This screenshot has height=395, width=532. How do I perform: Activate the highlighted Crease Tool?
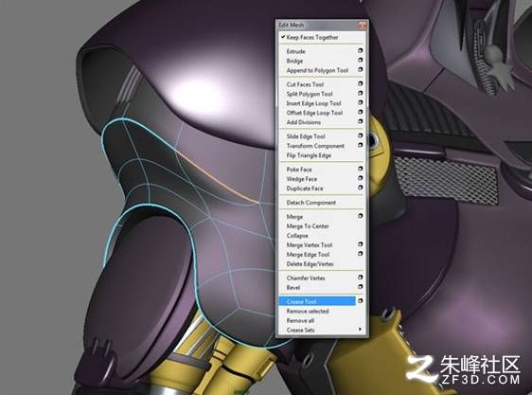coord(317,301)
